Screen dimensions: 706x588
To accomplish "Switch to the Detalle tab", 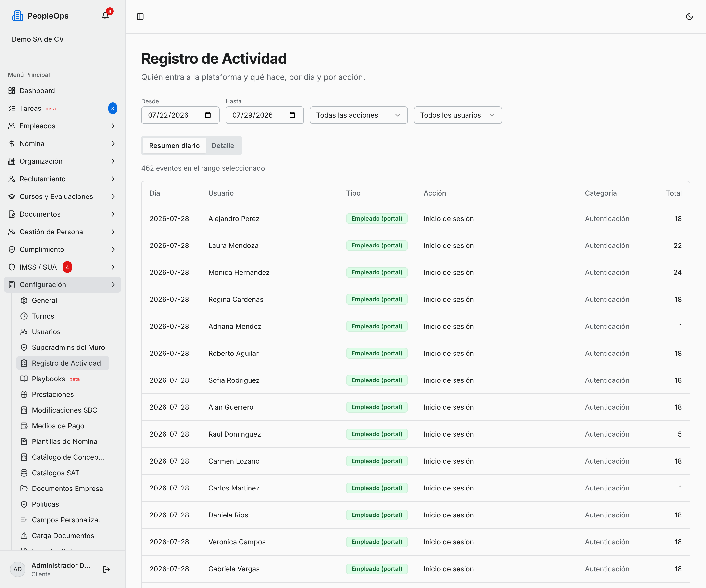I will coord(223,146).
